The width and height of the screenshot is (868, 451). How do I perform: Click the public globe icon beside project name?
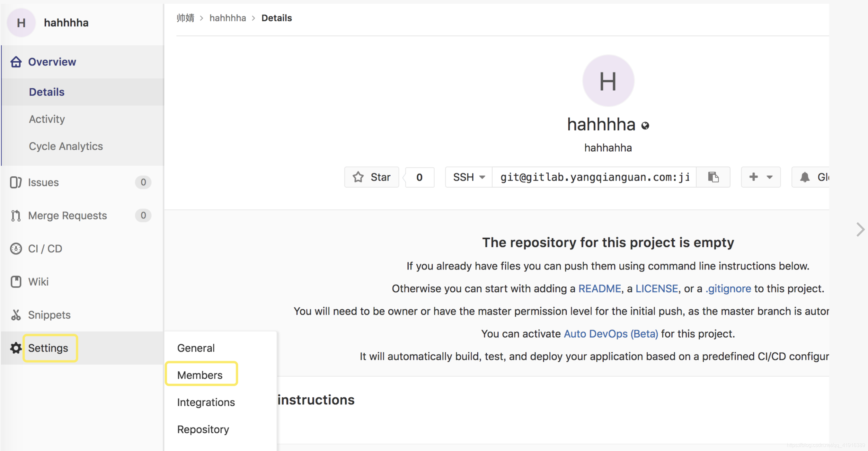(x=645, y=126)
